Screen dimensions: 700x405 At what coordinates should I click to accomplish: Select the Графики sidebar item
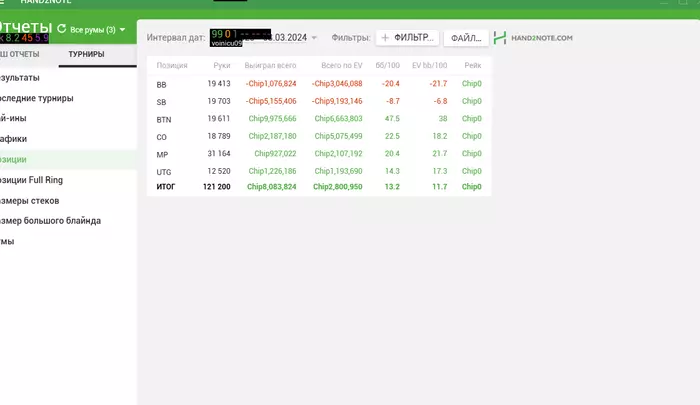tap(13, 139)
